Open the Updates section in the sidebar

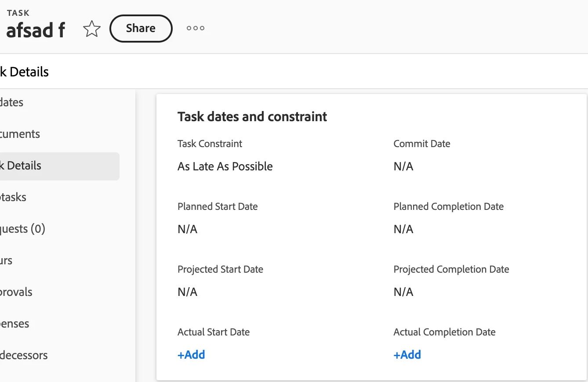(x=12, y=102)
